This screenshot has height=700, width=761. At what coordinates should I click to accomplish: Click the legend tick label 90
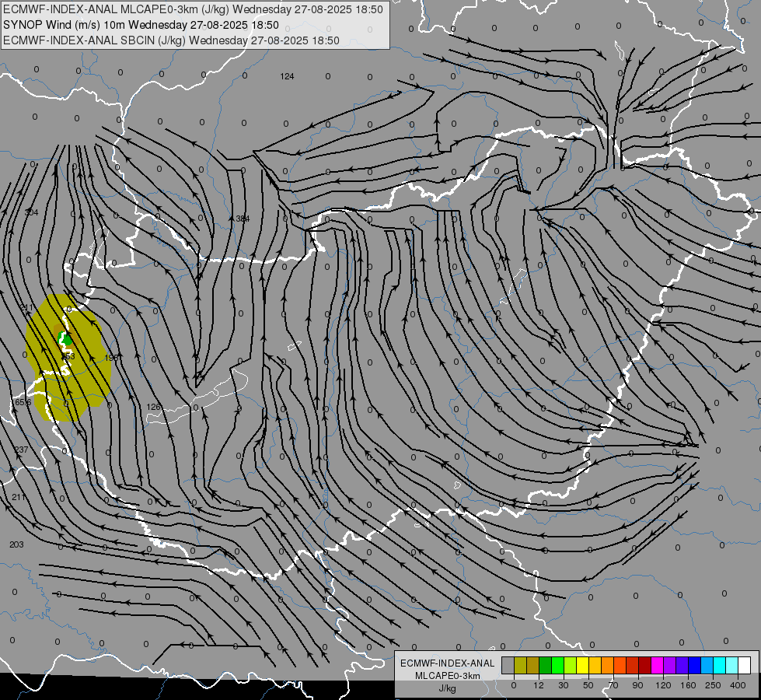(637, 685)
